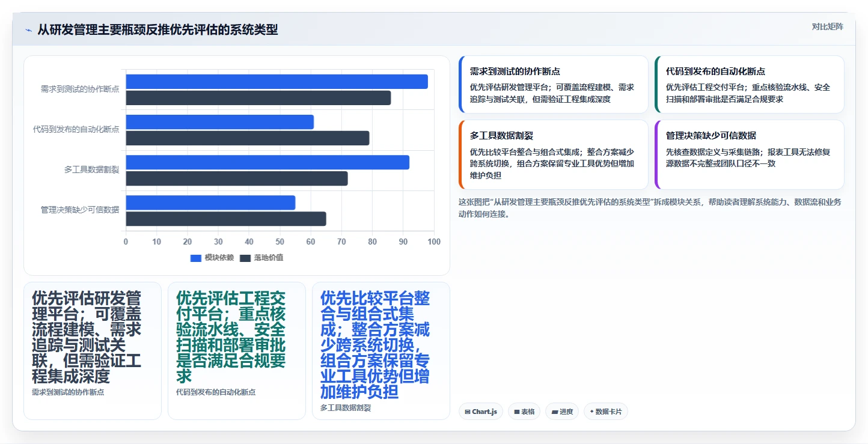Click the small card text starting 优先比较平台整合与组合式集成
Image resolution: width=868 pixels, height=444 pixels.
[x=552, y=163]
